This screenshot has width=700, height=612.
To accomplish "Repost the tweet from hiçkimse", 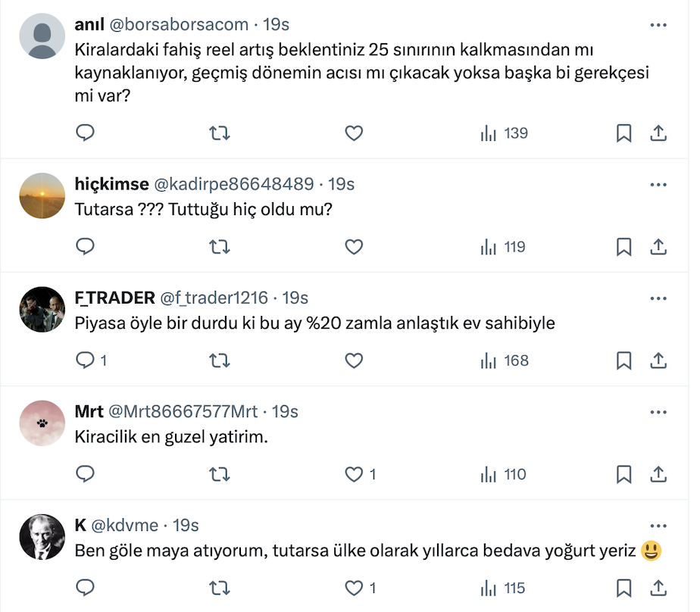I will click(x=219, y=247).
